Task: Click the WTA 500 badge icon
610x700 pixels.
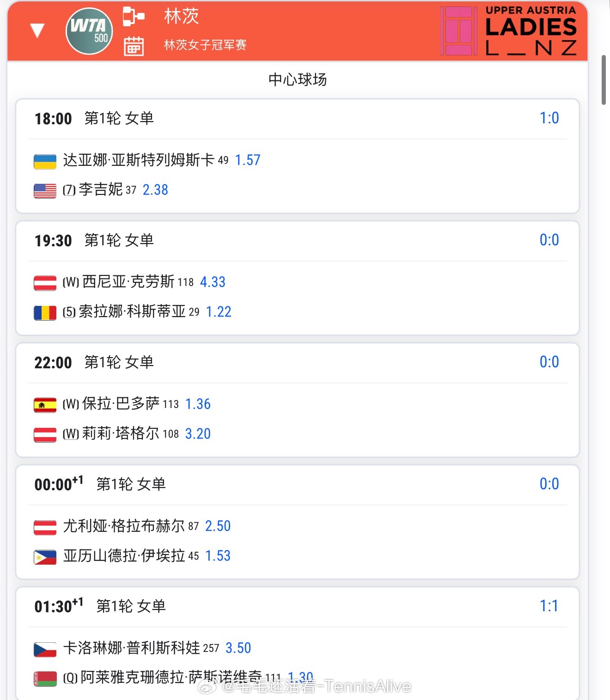Action: [89, 31]
